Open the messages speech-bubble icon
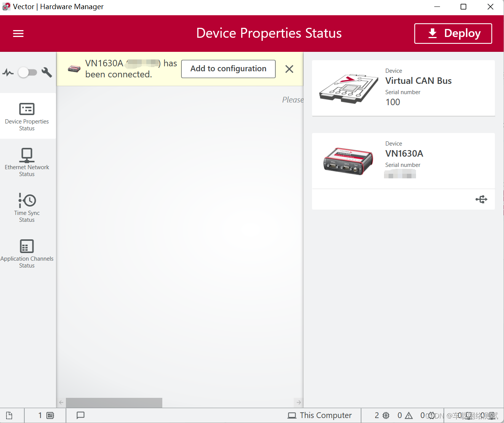Viewport: 504px width, 423px height. (x=80, y=415)
